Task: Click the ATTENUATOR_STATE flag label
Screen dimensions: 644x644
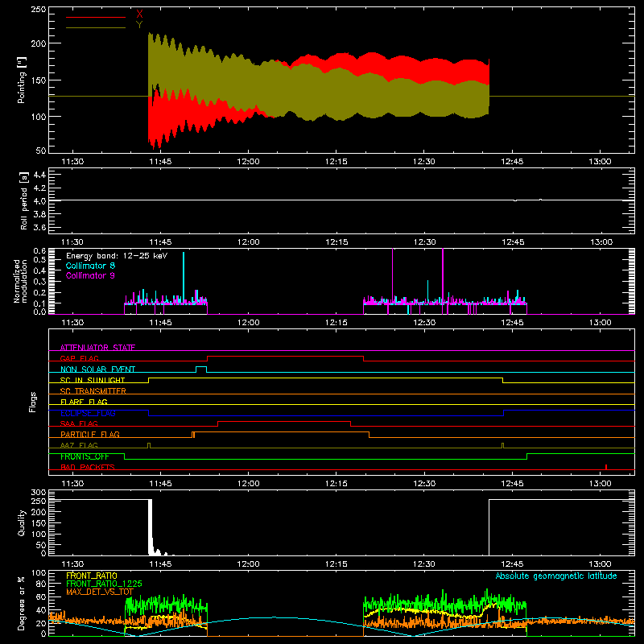Action: tap(97, 348)
